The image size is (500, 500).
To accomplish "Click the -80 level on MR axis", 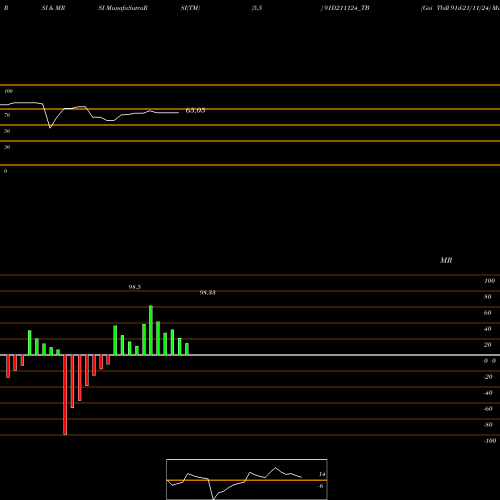I will point(488,425).
